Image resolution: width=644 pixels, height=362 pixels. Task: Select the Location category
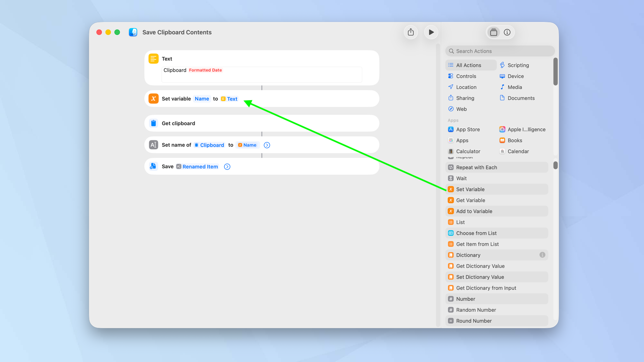click(466, 87)
